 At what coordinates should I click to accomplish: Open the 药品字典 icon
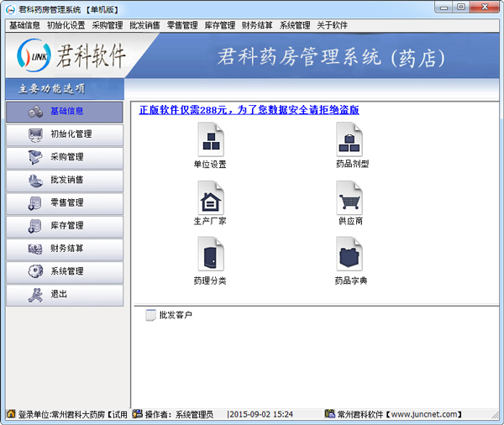click(349, 254)
